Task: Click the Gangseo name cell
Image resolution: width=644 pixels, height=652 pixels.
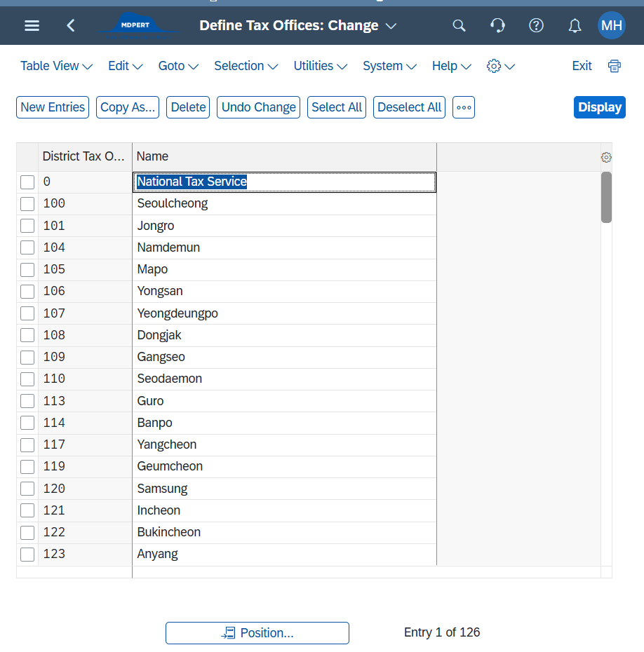Action: [285, 357]
